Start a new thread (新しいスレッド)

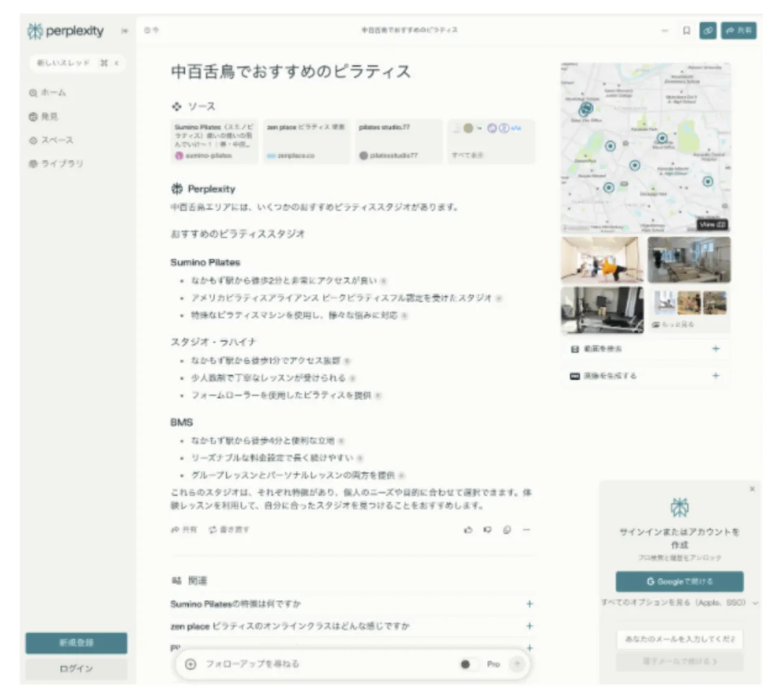pos(77,63)
